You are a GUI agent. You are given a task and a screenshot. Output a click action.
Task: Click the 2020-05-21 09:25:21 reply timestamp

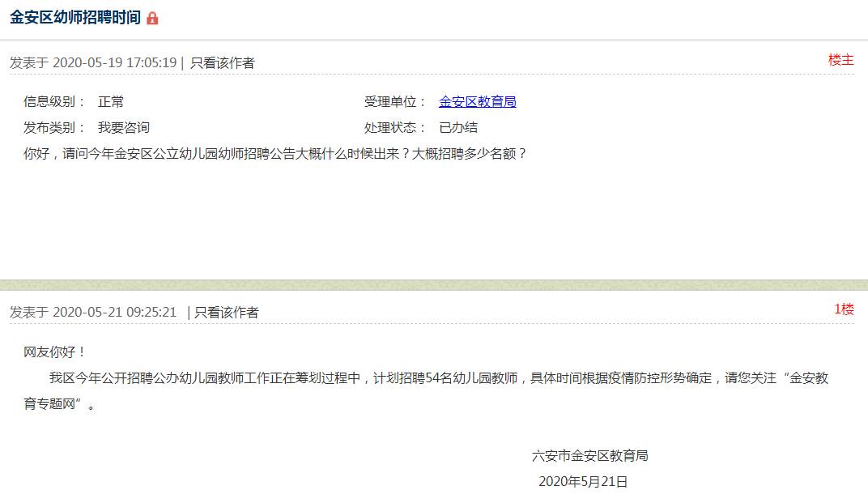click(x=114, y=312)
